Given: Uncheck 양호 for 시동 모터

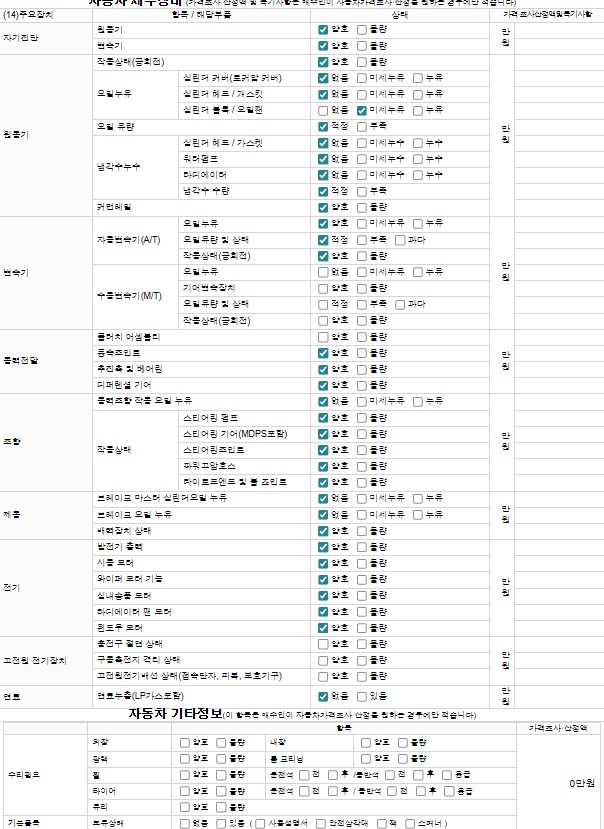Looking at the screenshot, I should [x=323, y=564].
